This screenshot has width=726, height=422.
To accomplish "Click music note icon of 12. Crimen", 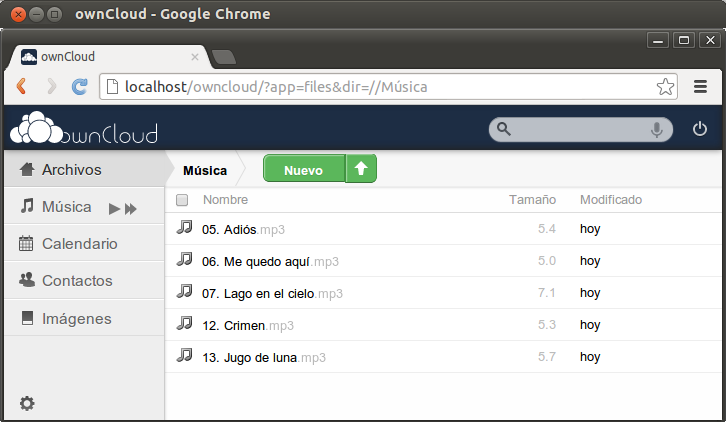I will tap(184, 323).
